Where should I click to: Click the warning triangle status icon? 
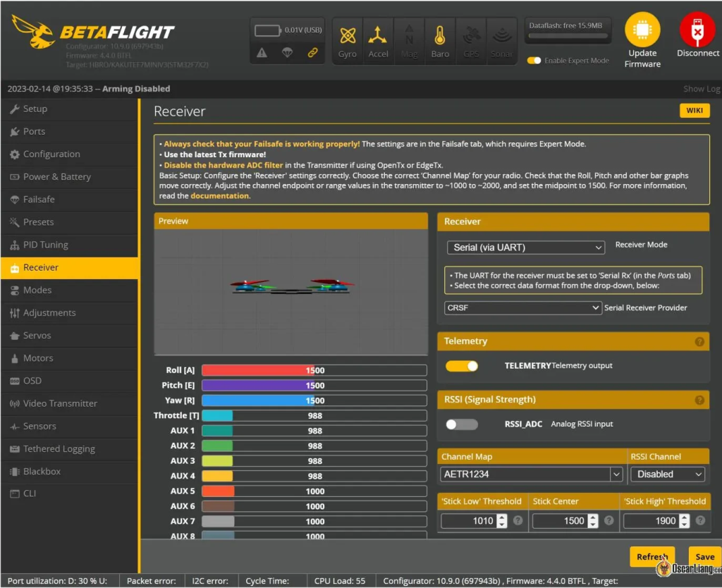point(262,53)
